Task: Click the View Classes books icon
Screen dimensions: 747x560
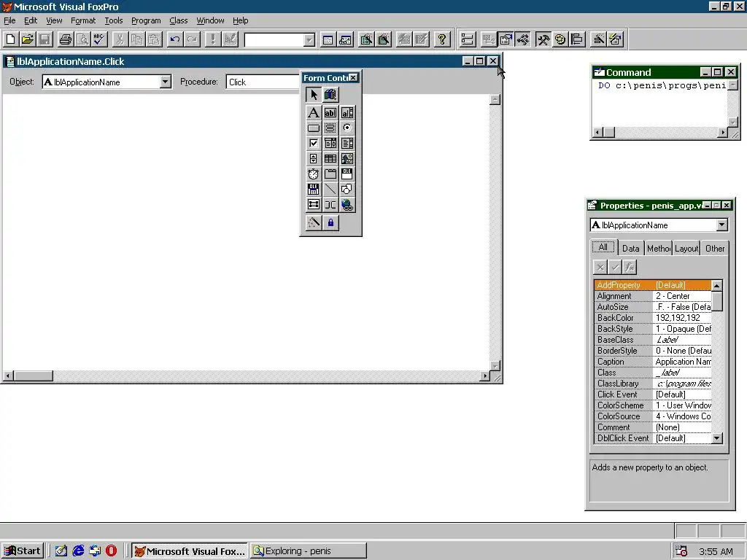Action: click(x=330, y=94)
